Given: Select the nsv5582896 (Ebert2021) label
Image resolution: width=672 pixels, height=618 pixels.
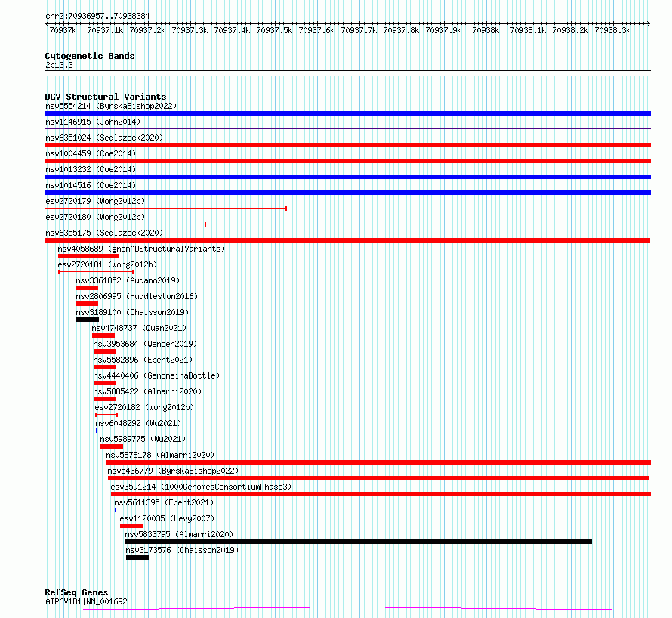Looking at the screenshot, I should [x=143, y=360].
